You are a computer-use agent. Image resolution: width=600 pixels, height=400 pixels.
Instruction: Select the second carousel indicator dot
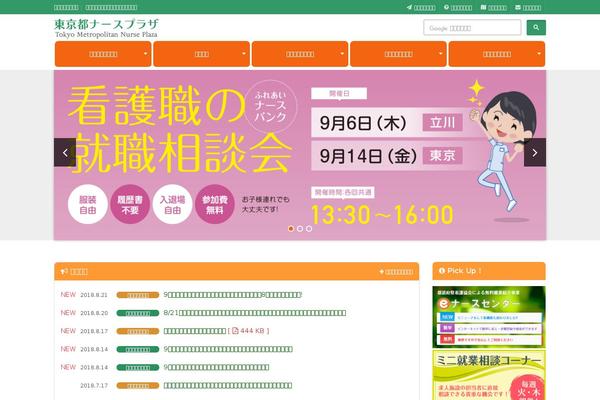[300, 229]
